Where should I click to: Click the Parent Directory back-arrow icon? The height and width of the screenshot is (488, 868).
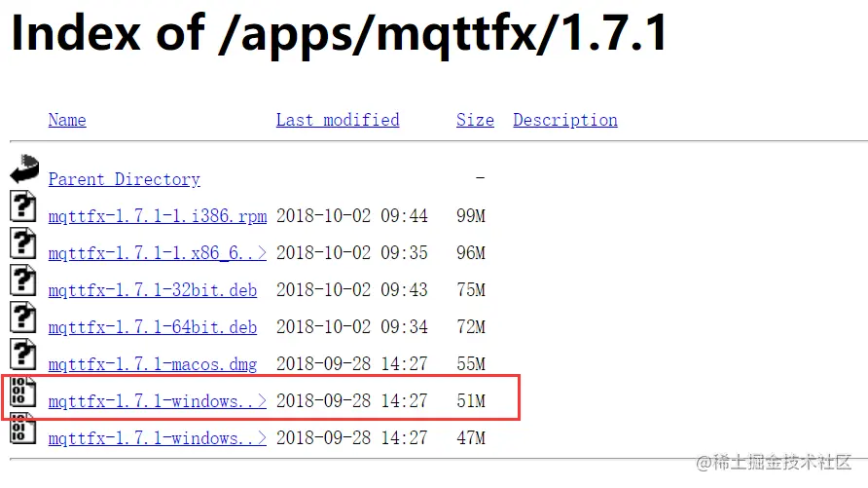(x=24, y=169)
